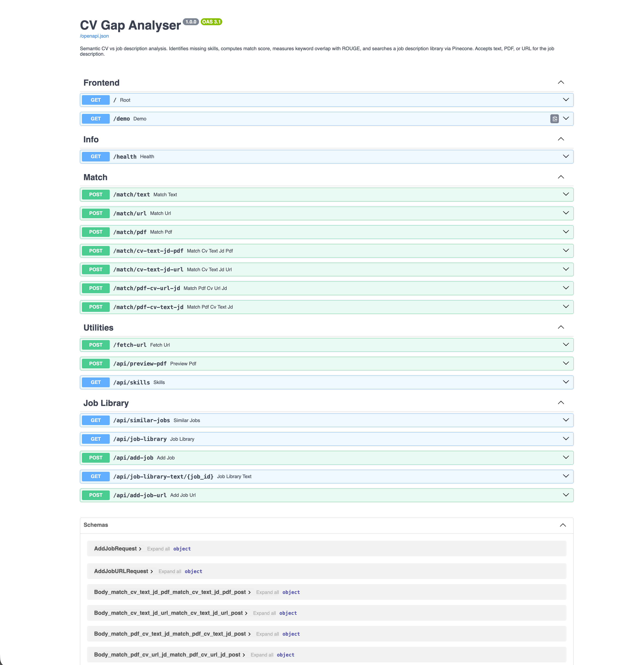The image size is (644, 665).
Task: Open the /api/similar-jobs path text
Action: pos(141,420)
